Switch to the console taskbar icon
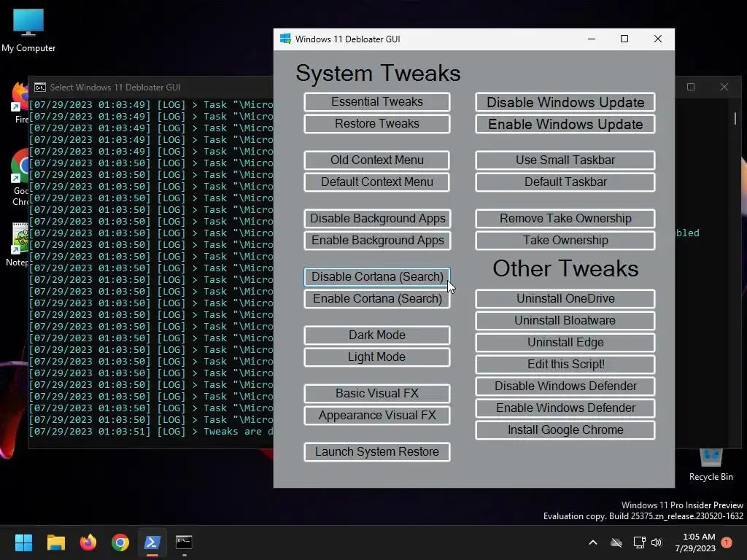The width and height of the screenshot is (747, 560). pyautogui.click(x=185, y=542)
